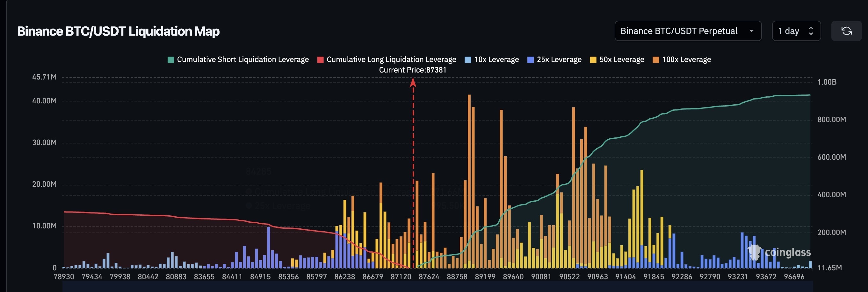The image size is (868, 292).
Task: Click the downward stepper arrow on the interval selector
Action: (x=811, y=34)
